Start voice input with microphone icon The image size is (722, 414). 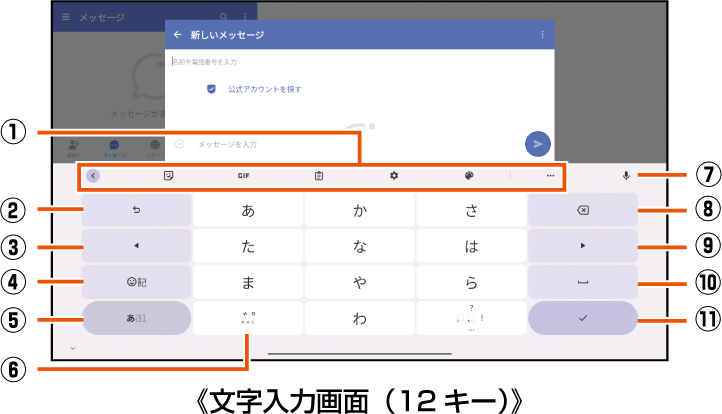click(x=626, y=175)
